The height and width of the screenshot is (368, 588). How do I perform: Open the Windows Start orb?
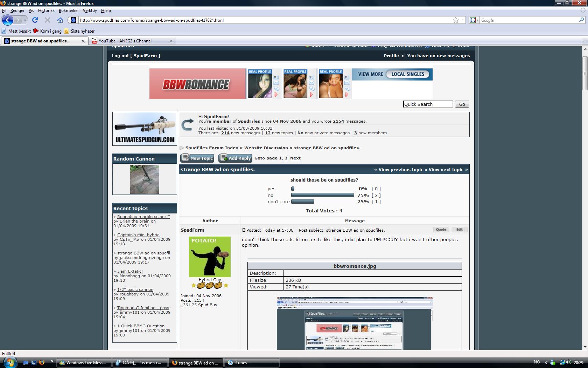(x=9, y=362)
